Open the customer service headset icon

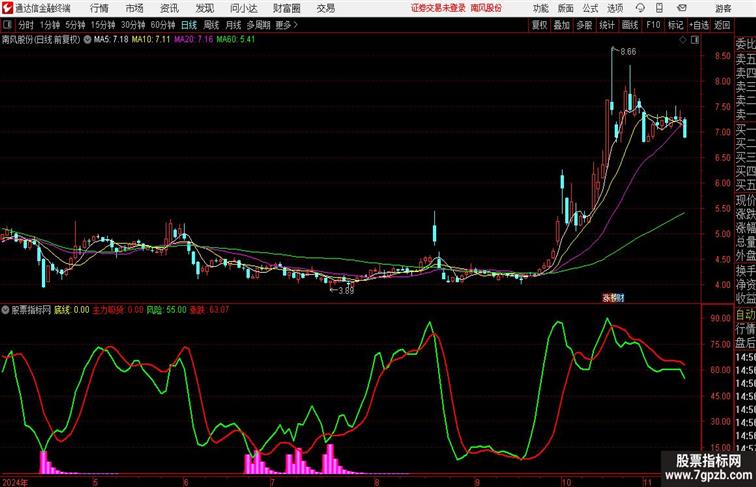point(640,8)
